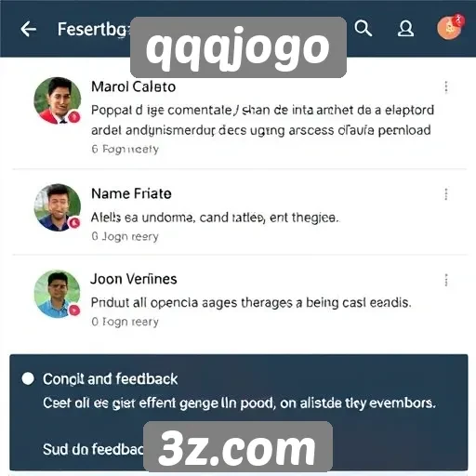Open search with the magnifier icon

(363, 29)
